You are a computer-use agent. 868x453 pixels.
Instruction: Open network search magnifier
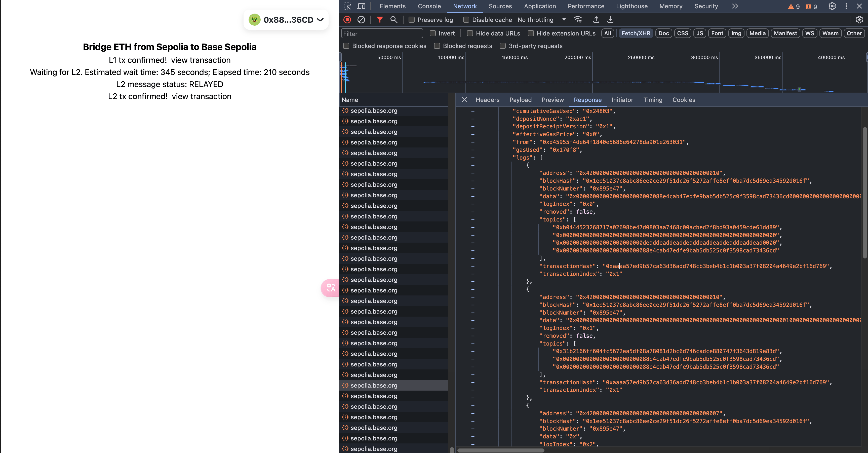(393, 20)
